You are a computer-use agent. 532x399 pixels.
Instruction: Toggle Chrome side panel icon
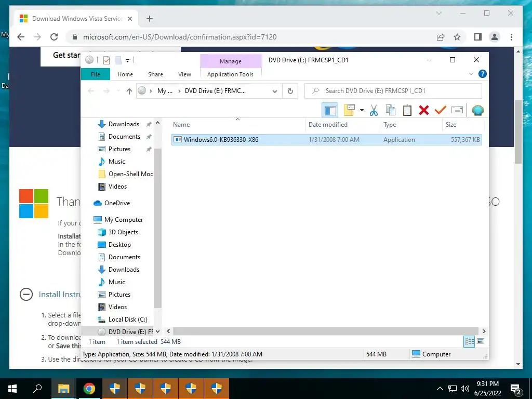click(478, 37)
